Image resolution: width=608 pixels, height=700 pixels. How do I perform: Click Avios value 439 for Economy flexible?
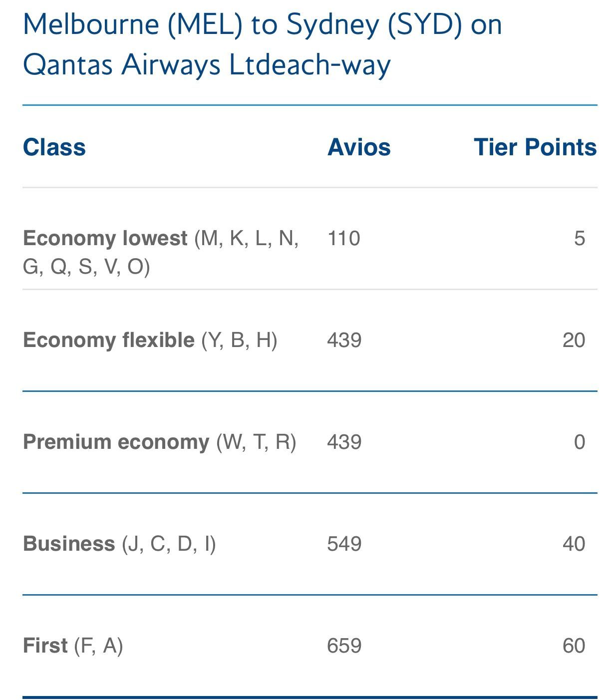[344, 340]
